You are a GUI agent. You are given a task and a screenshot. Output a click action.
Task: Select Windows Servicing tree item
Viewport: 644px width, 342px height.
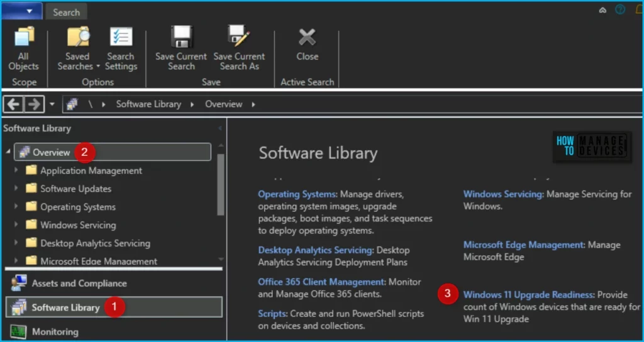tap(78, 225)
